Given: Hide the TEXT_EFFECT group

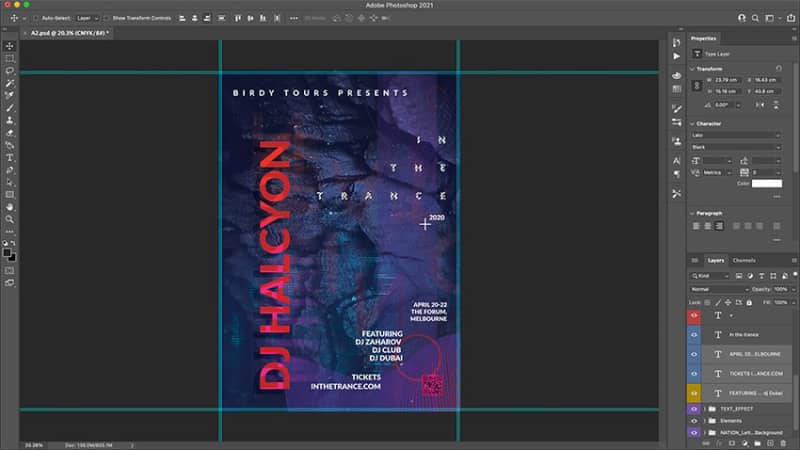Looking at the screenshot, I should [x=694, y=409].
